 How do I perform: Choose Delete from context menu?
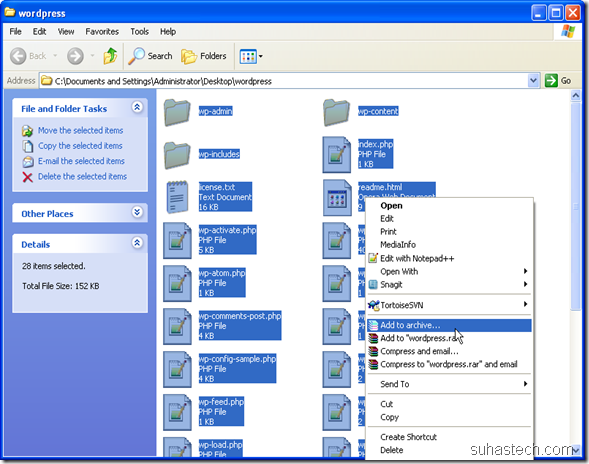click(449, 450)
